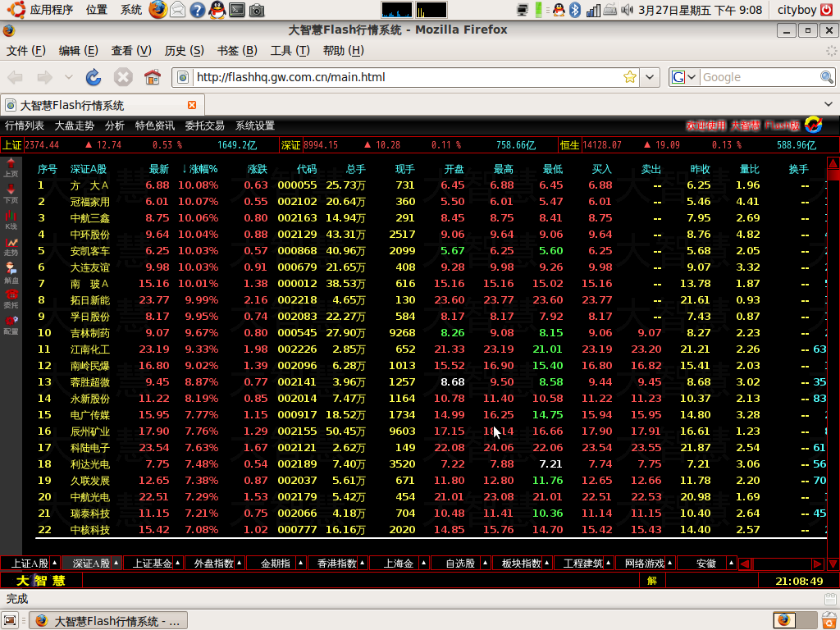Reload the page with Firefox refresh icon
Viewport: 840px width, 630px height.
pos(94,77)
